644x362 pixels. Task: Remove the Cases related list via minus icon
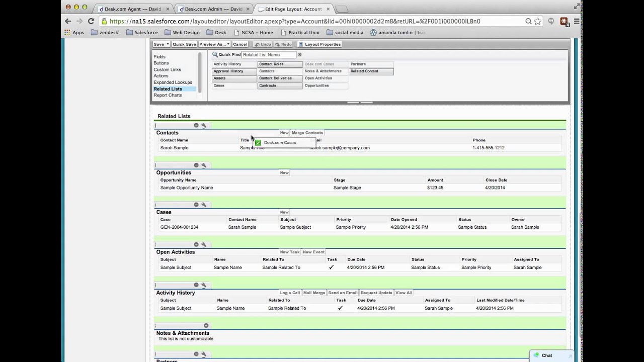pos(196,205)
